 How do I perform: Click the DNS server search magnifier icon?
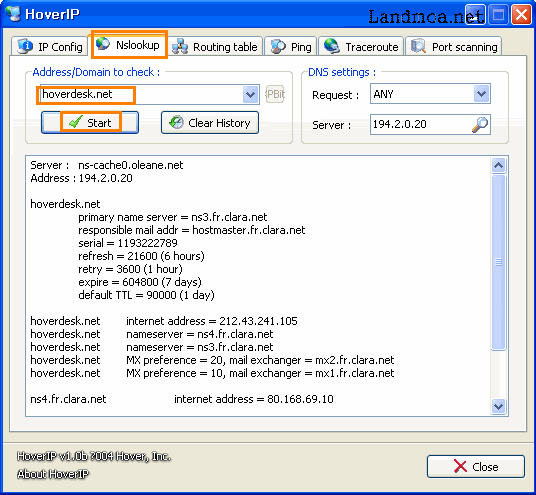click(480, 124)
